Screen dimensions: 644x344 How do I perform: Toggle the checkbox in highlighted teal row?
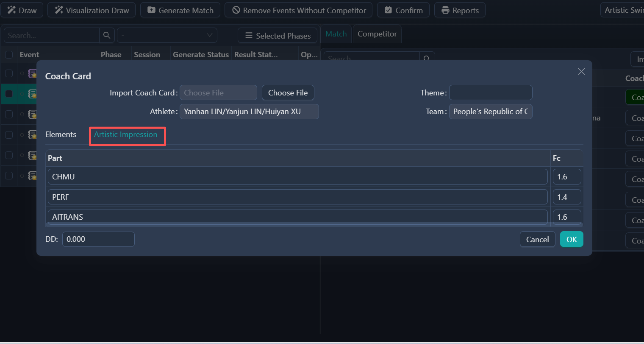[8, 94]
